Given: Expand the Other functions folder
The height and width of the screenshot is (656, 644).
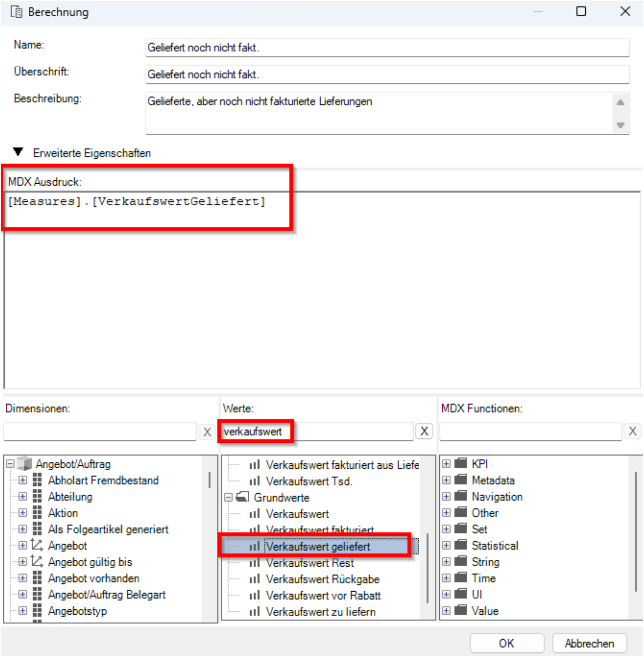Looking at the screenshot, I should pos(446,512).
